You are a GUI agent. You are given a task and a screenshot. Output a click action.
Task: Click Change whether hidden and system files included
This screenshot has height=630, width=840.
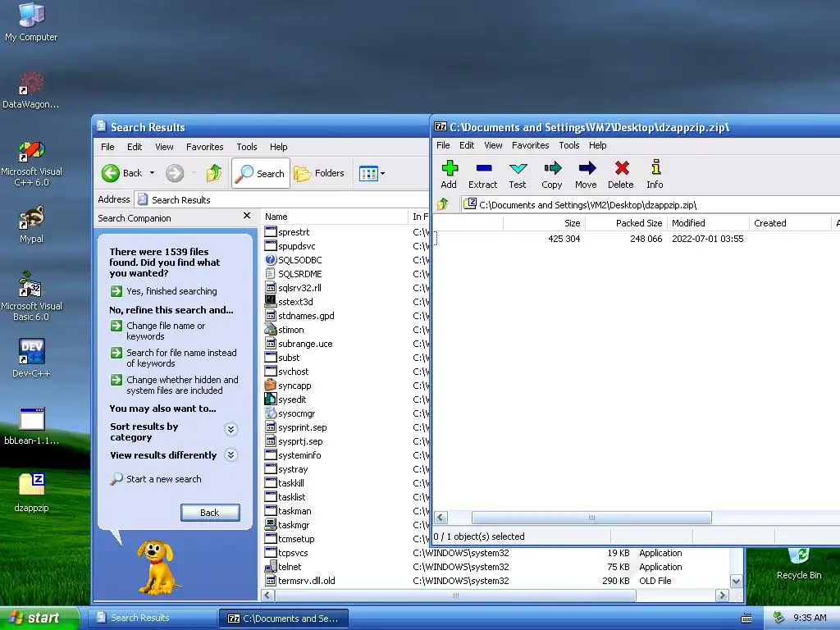pos(175,385)
